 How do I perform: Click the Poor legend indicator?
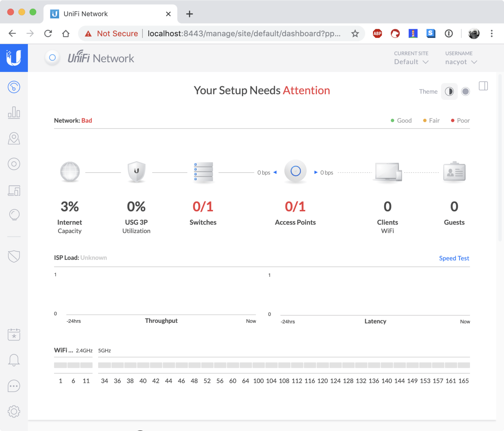tap(460, 120)
